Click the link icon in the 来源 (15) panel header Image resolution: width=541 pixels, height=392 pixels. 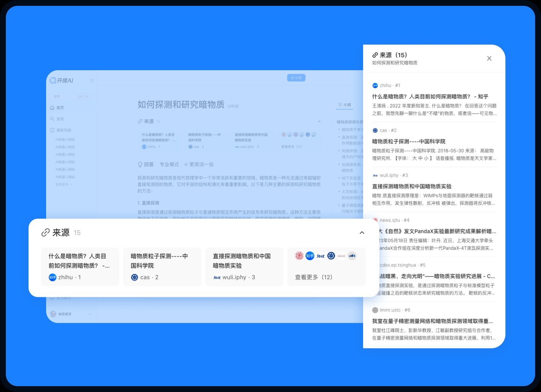(x=375, y=55)
